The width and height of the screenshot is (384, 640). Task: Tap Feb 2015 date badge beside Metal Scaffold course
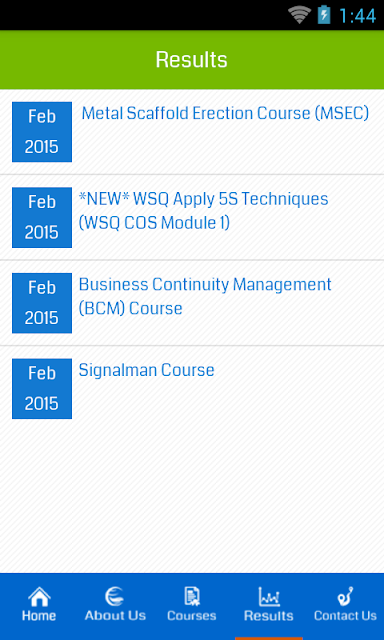click(42, 132)
